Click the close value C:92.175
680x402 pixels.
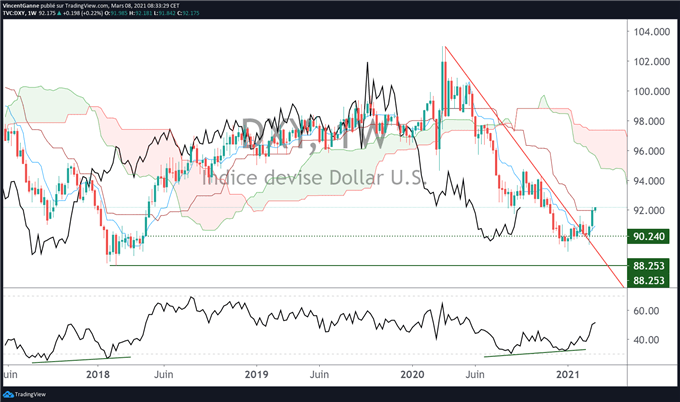click(189, 13)
